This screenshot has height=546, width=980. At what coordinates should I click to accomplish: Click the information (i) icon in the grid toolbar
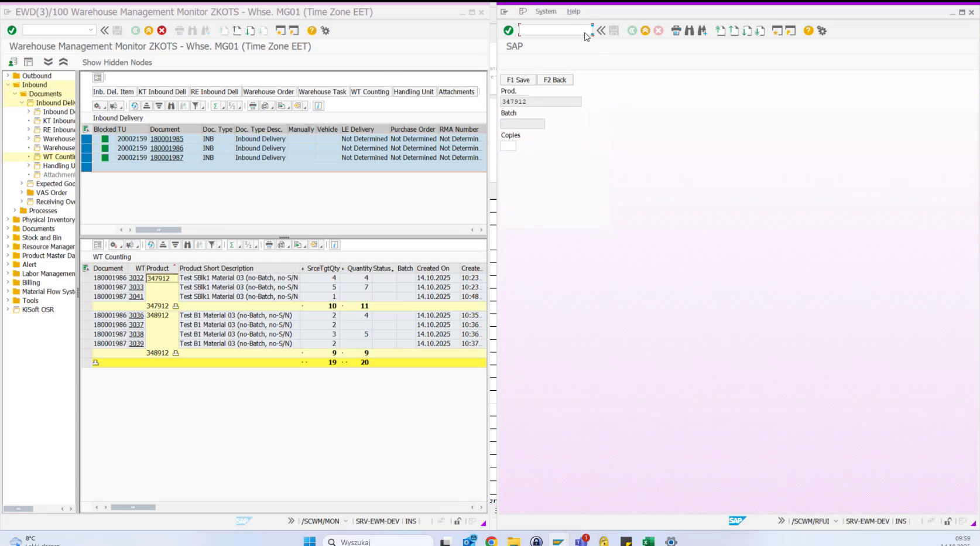pos(320,106)
